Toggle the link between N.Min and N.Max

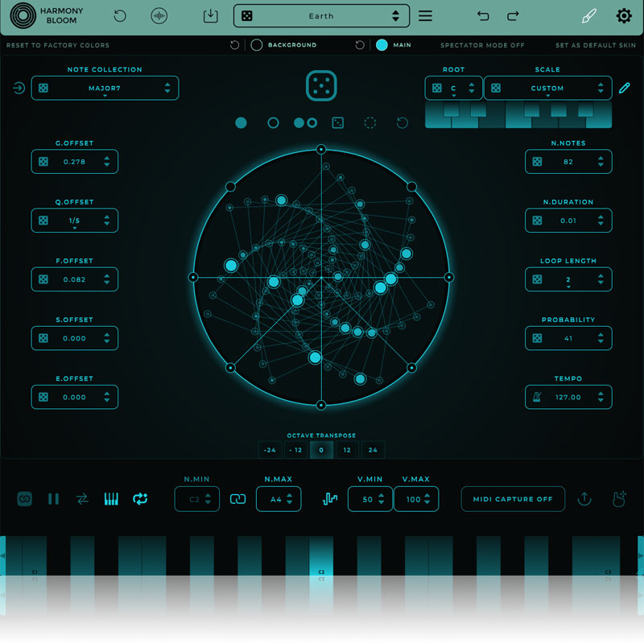pos(237,499)
